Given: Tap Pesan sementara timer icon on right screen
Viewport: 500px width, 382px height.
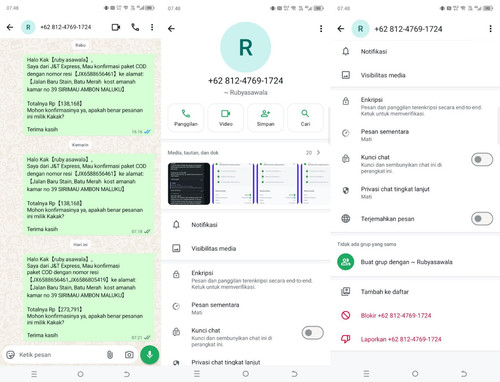Looking at the screenshot, I should click(x=346, y=133).
